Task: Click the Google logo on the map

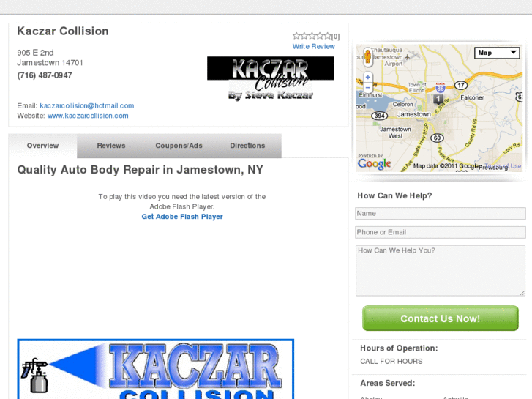Action: click(x=374, y=164)
